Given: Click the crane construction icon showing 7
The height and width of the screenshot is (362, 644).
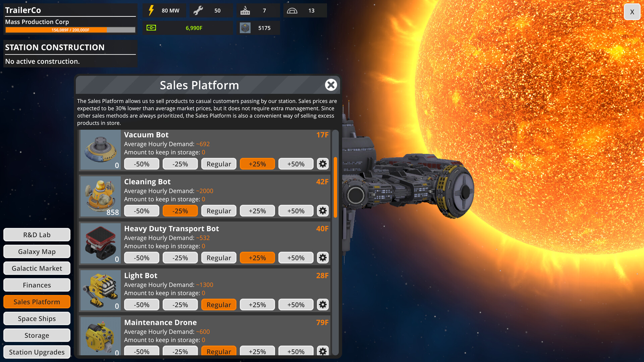Looking at the screenshot, I should pyautogui.click(x=245, y=10).
